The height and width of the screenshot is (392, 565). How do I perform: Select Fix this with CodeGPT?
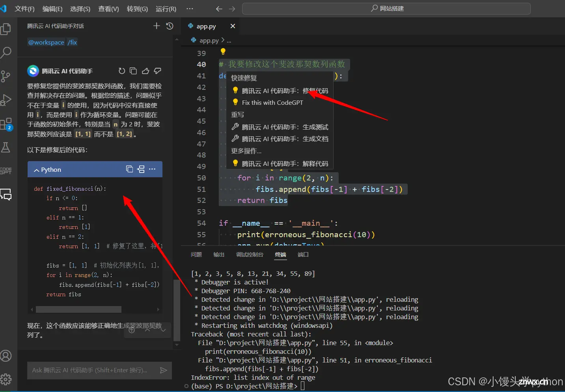point(280,102)
